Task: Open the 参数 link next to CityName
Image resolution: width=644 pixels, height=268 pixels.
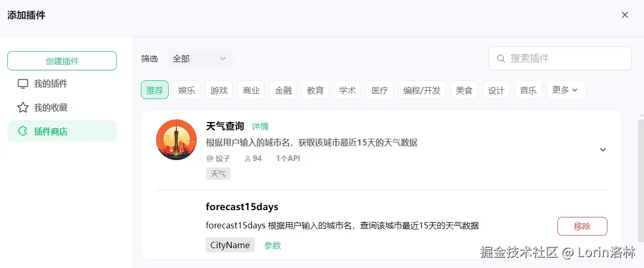Action: tap(272, 245)
